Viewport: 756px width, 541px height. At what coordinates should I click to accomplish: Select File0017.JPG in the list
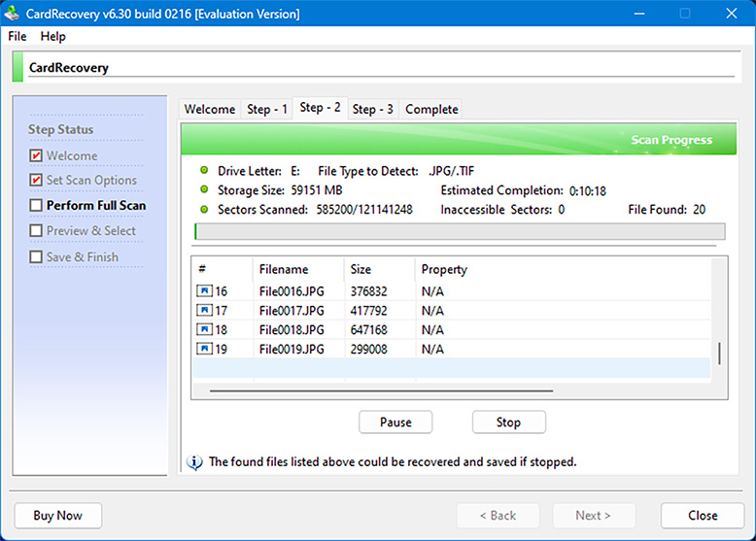point(292,311)
